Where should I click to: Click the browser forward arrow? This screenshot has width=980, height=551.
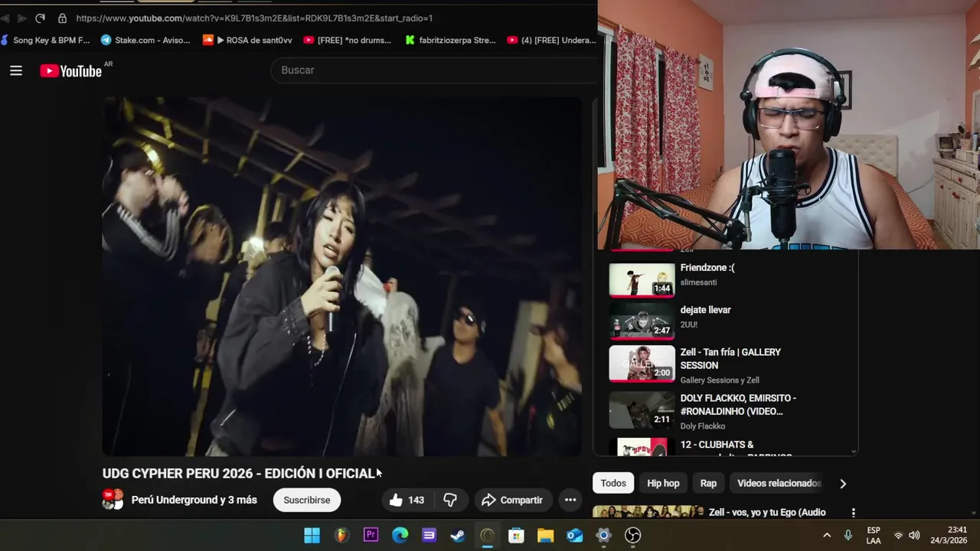pos(22,18)
